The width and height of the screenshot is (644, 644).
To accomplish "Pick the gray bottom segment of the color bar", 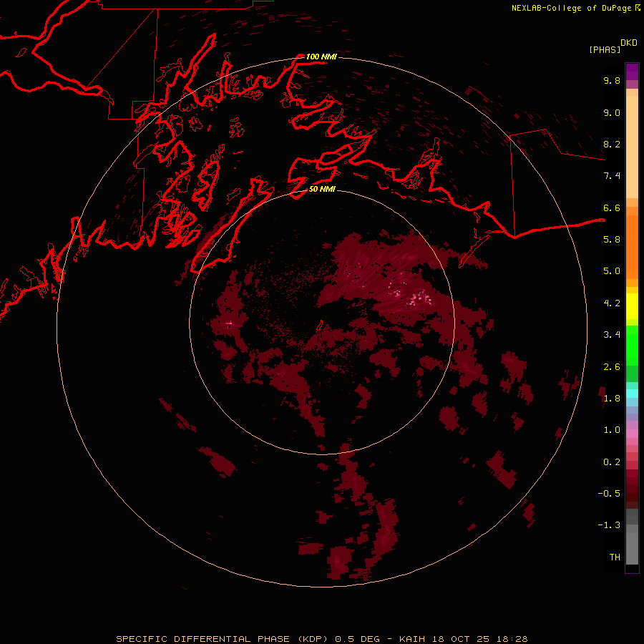I will (632, 548).
